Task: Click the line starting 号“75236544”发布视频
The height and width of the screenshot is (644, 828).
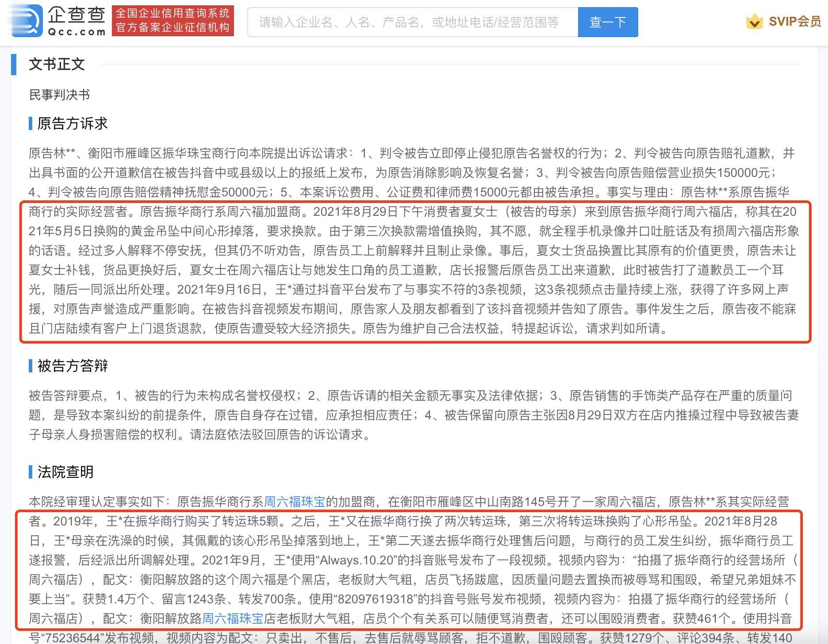Action: (410, 638)
